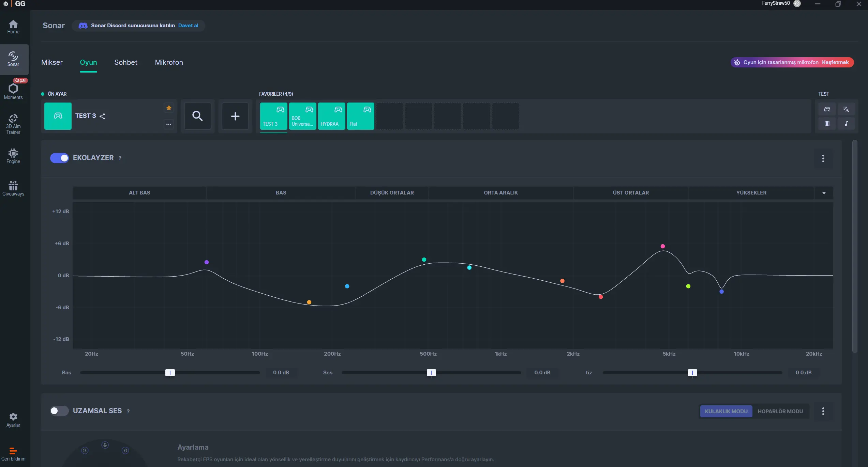Show Ekolayzer help question mark

120,158
